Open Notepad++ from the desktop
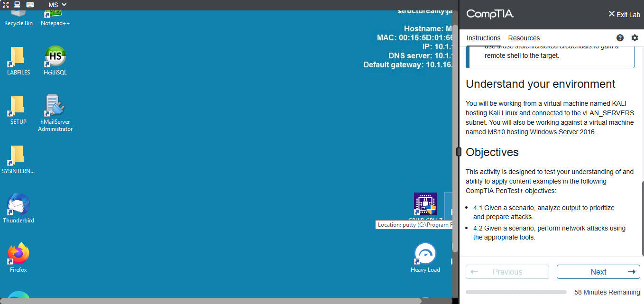Image resolution: width=644 pixels, height=304 pixels. [x=55, y=13]
